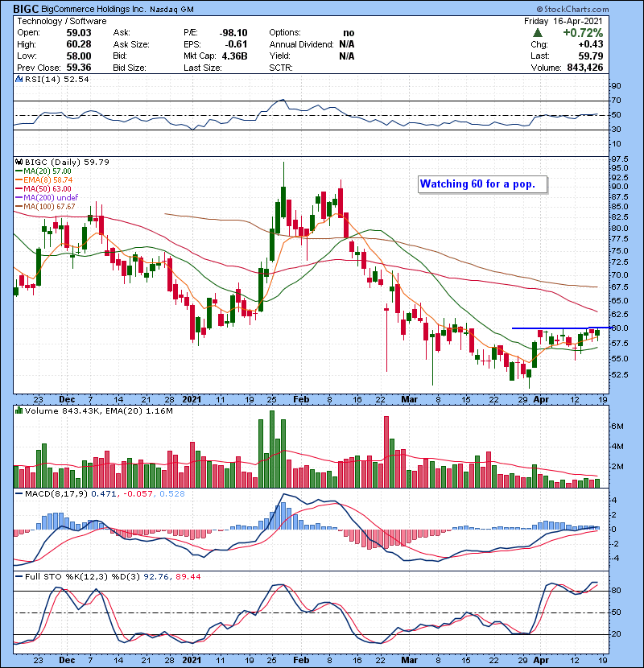644x668 pixels.
Task: Click the +0.72% percent change
Action: point(583,33)
